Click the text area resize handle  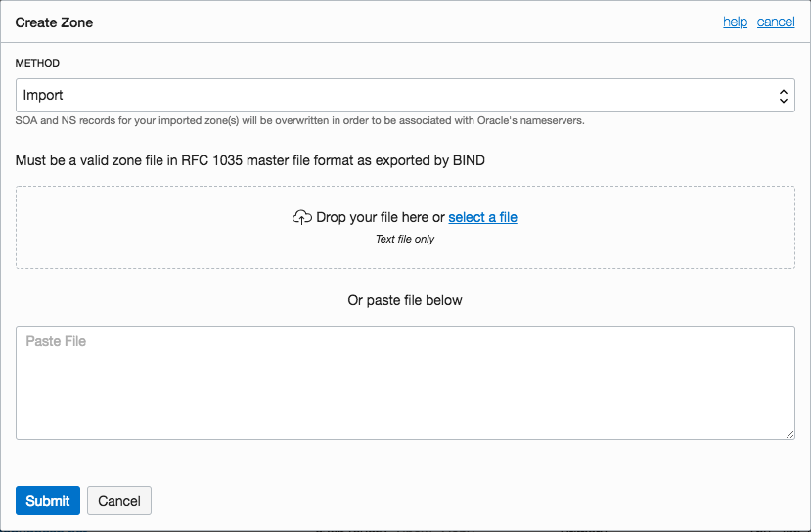pyautogui.click(x=788, y=433)
